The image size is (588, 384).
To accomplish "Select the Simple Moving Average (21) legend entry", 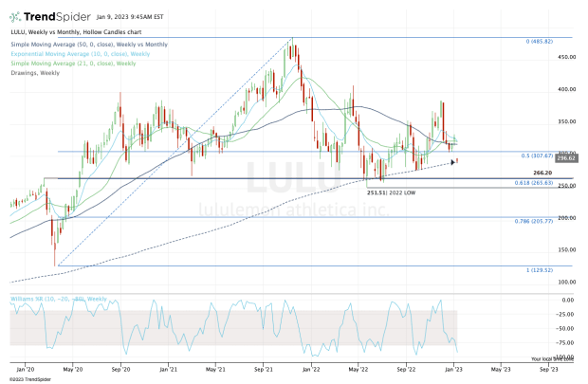I will [73, 64].
